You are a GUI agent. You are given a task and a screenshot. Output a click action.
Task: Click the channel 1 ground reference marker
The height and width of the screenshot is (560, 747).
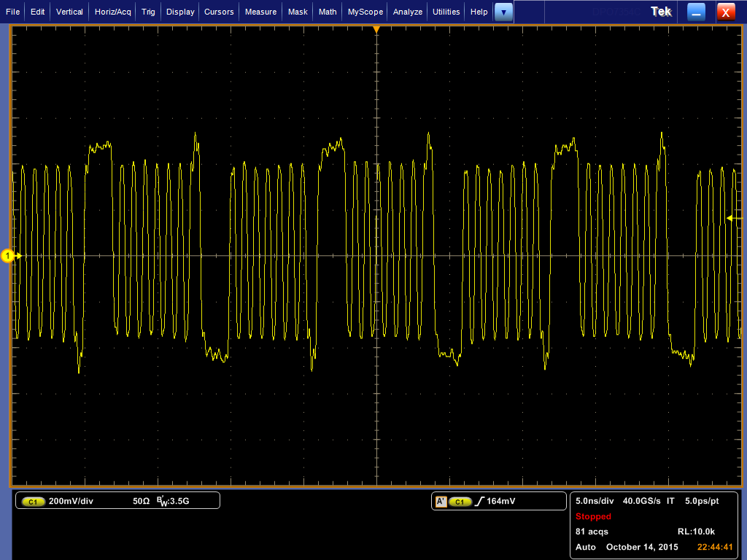9,256
